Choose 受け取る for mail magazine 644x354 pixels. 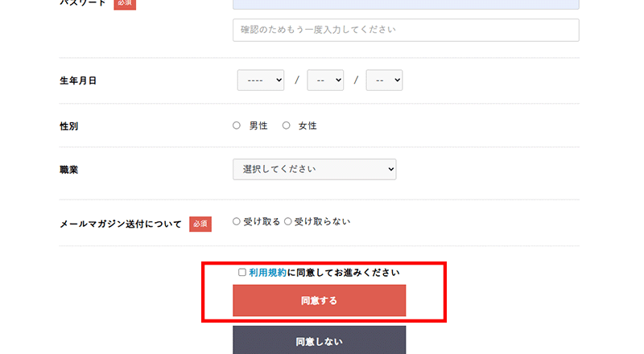tap(237, 222)
